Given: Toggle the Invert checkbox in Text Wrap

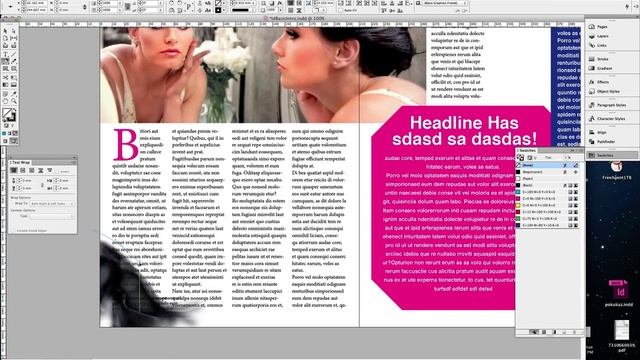Looking at the screenshot, I should click(x=58, y=171).
